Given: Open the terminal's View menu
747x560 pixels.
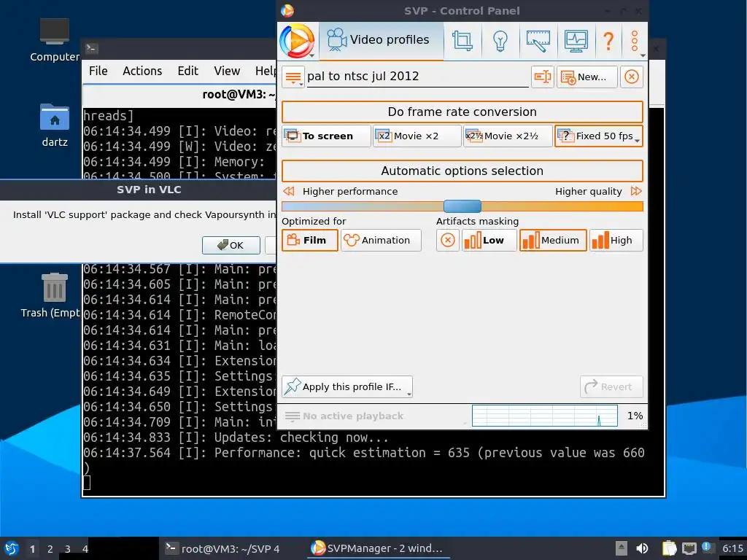Looking at the screenshot, I should (x=227, y=71).
